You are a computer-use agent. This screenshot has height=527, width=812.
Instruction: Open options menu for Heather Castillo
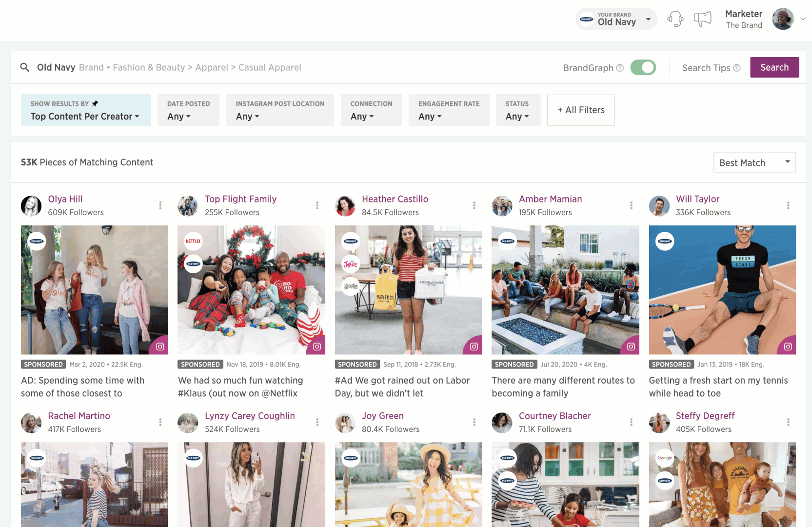pos(474,205)
